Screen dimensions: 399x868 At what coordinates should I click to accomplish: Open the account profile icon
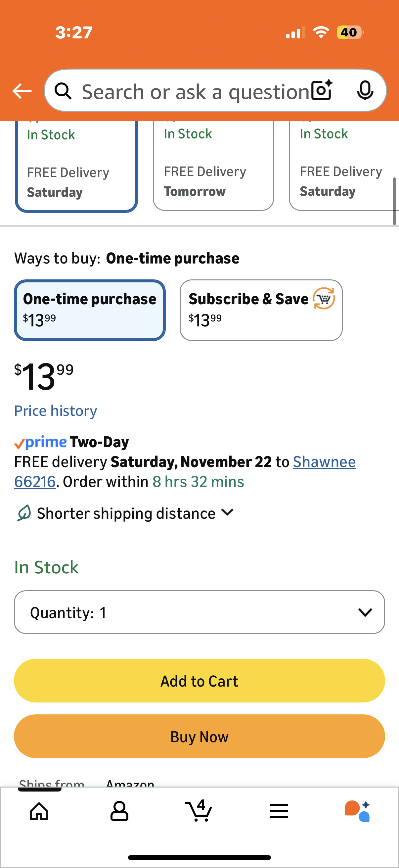click(x=119, y=811)
